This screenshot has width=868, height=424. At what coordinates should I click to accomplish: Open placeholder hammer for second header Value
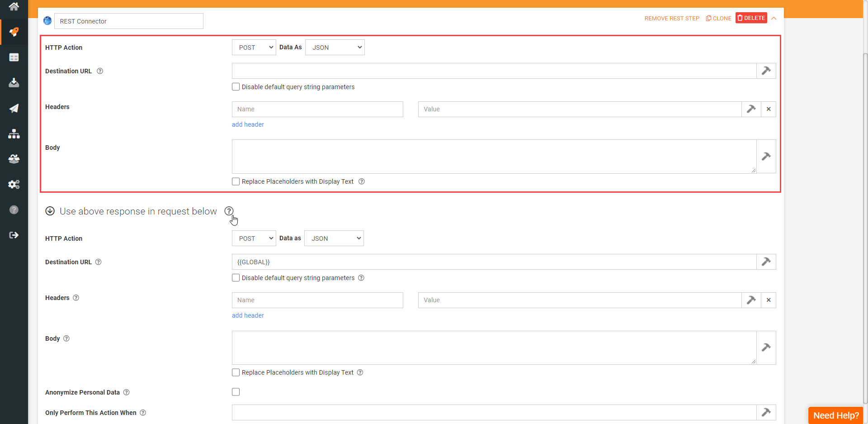[751, 300]
